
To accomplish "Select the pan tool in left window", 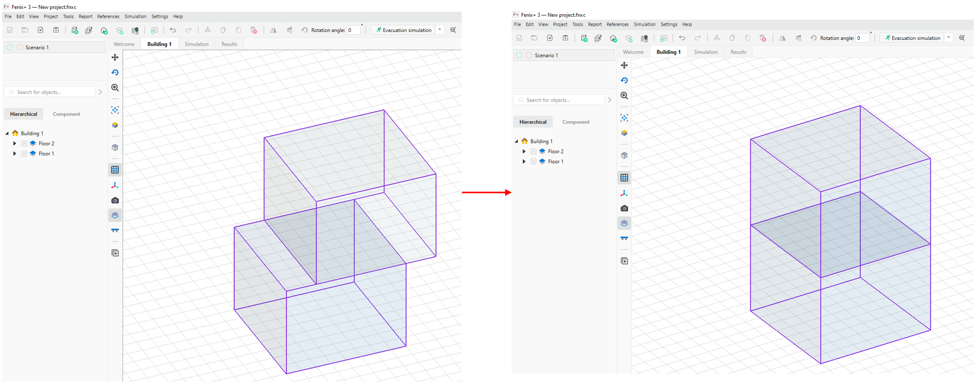I will pyautogui.click(x=115, y=57).
